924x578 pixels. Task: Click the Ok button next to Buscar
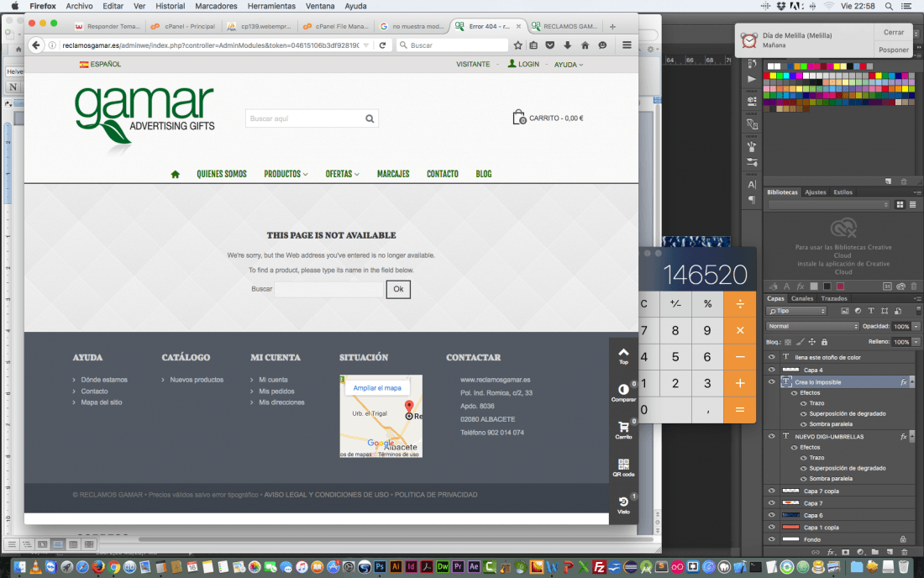click(398, 289)
